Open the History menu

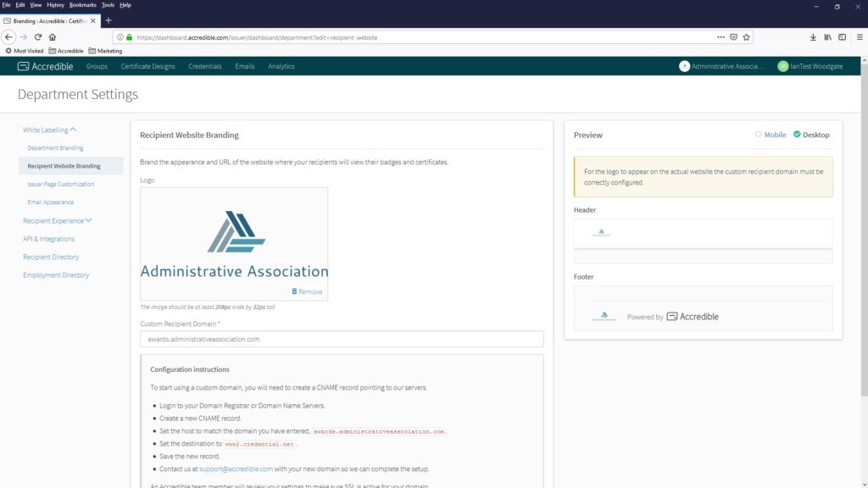click(x=55, y=5)
